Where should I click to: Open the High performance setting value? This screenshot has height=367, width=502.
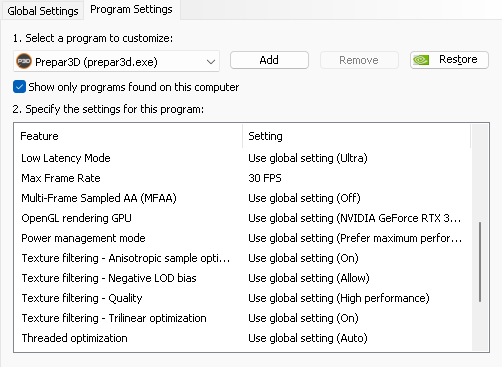[339, 298]
